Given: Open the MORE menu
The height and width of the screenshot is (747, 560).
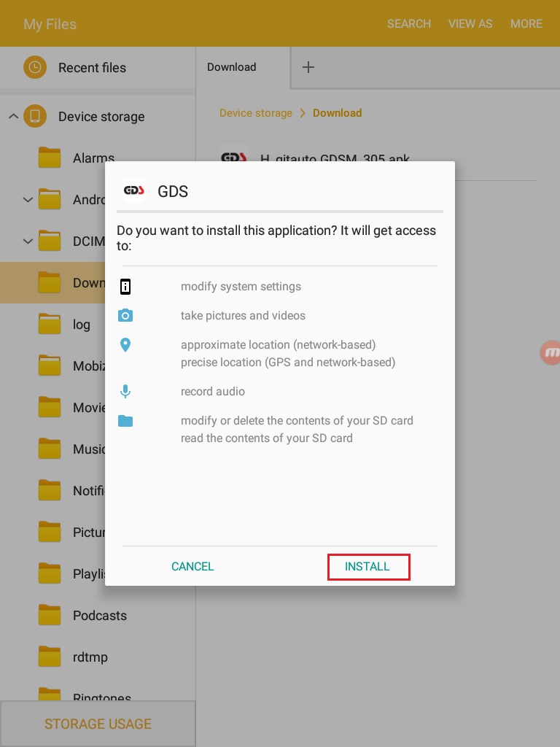Looking at the screenshot, I should (526, 24).
